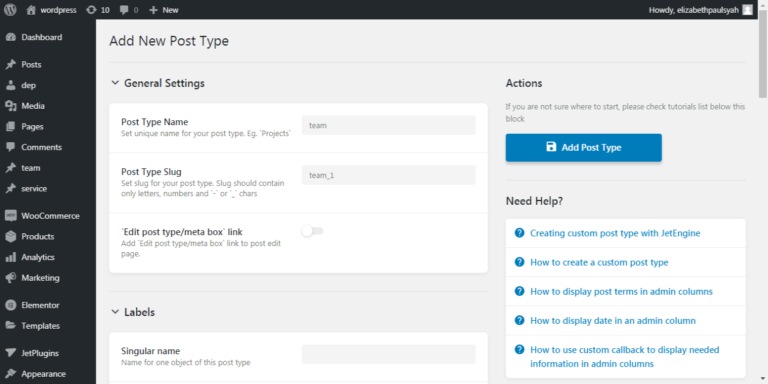This screenshot has height=384, width=768.
Task: Click the question icon beside Creating custom post type
Action: pos(519,233)
